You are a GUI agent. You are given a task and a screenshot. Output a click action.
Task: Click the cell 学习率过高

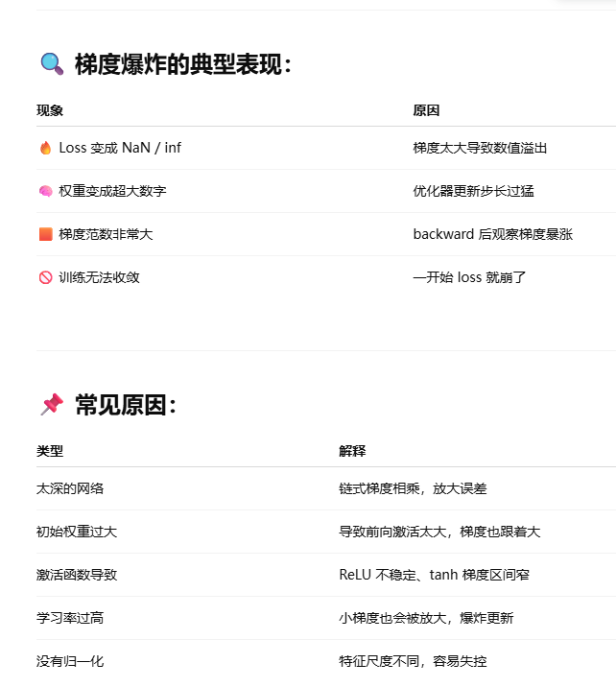(70, 618)
